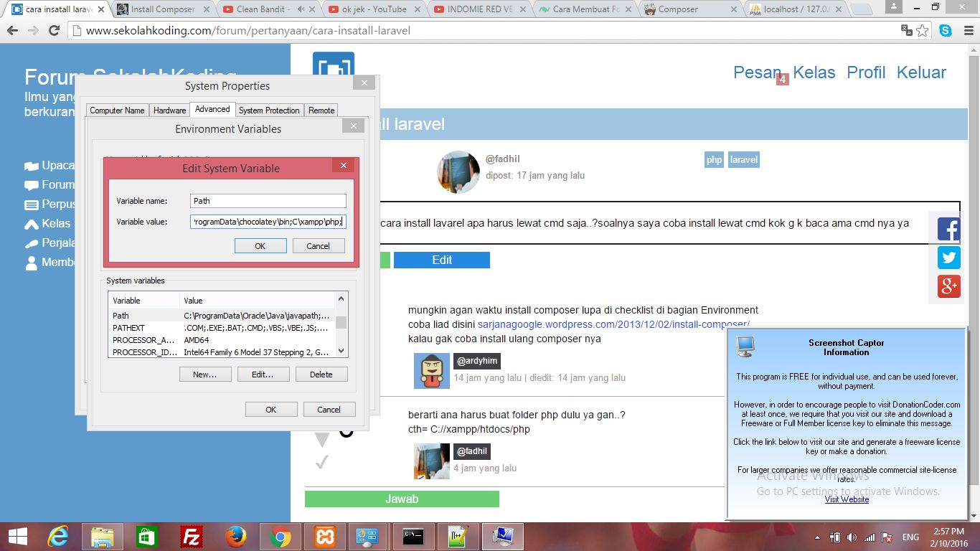Open the Computer Name tab in System Properties

[117, 110]
